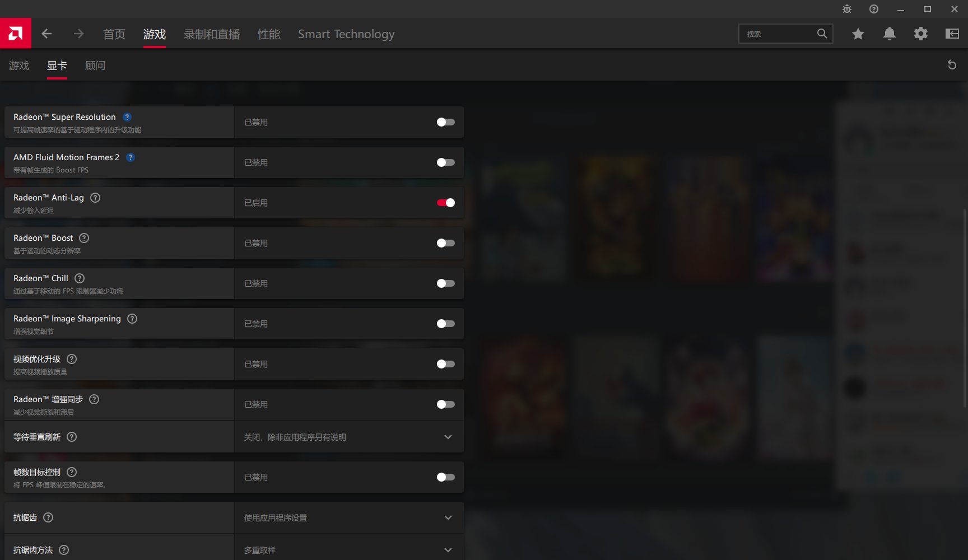Screen dimensions: 968x560
Task: Click the Radeon Image Sharpening label
Action: (67, 319)
